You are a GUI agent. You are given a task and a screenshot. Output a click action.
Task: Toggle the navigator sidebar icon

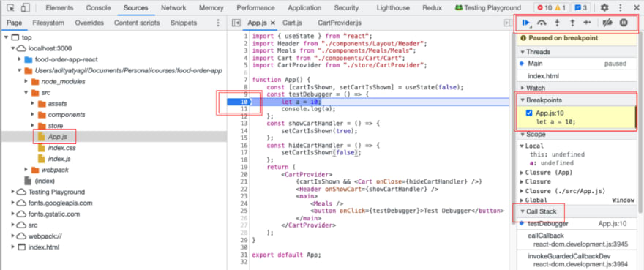pyautogui.click(x=236, y=23)
